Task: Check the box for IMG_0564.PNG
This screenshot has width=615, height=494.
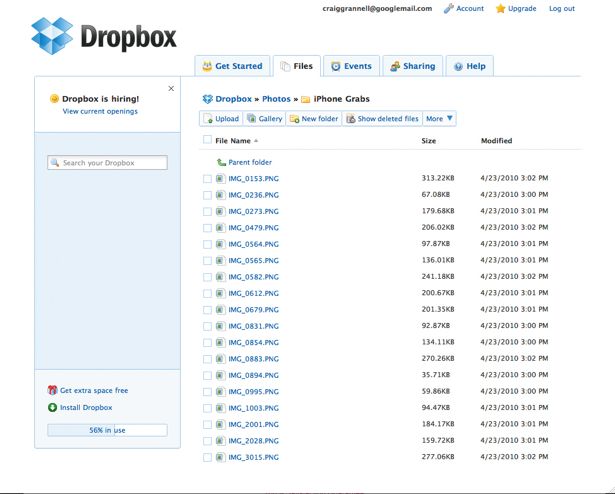Action: pos(207,244)
